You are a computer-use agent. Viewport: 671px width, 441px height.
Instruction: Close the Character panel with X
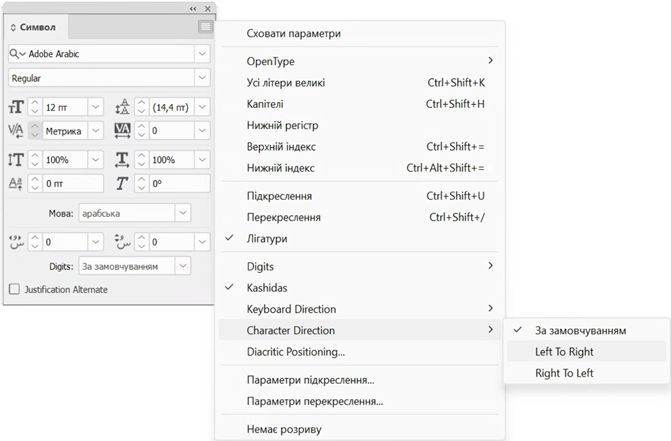pos(208,9)
